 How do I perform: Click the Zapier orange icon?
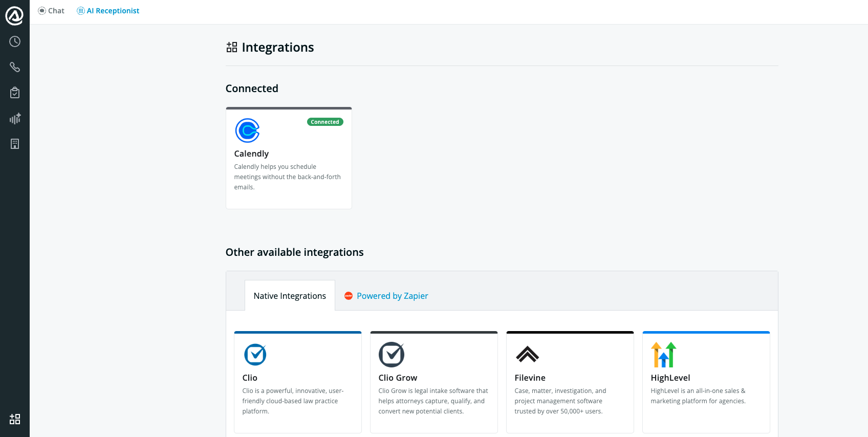tap(349, 296)
